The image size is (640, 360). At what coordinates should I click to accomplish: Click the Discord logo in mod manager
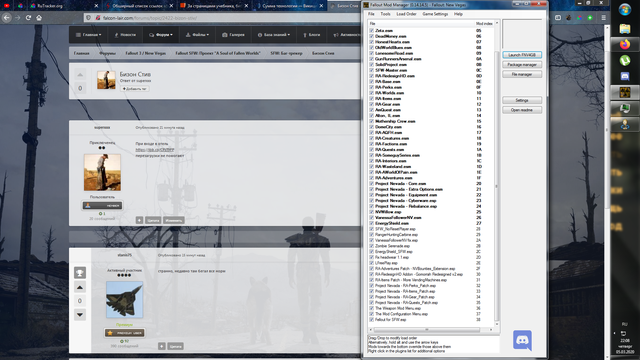(x=522, y=340)
